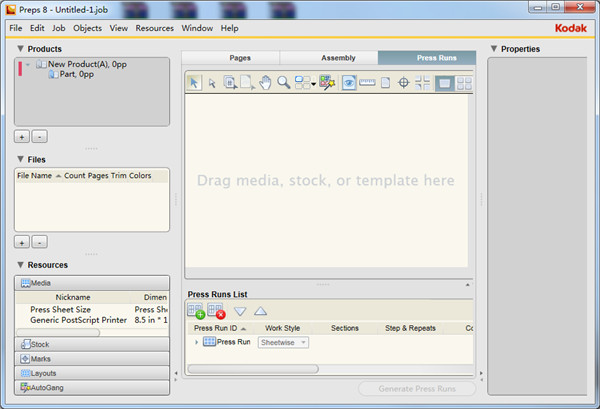Image resolution: width=600 pixels, height=409 pixels.
Task: Add a new press run
Action: click(196, 311)
